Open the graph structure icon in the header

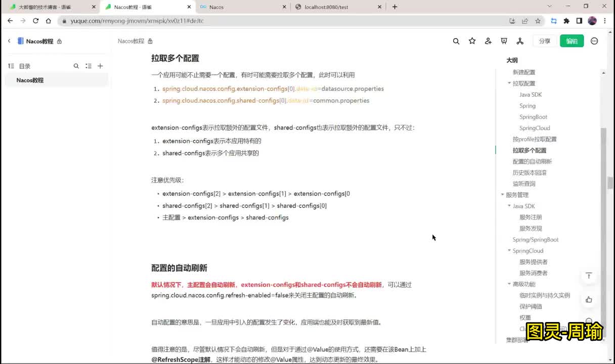tap(520, 41)
